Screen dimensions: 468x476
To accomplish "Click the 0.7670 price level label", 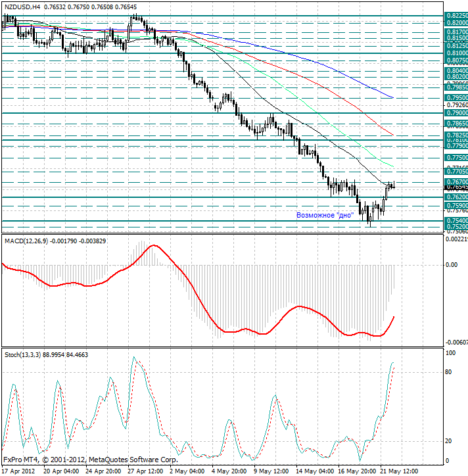I will tap(456, 182).
